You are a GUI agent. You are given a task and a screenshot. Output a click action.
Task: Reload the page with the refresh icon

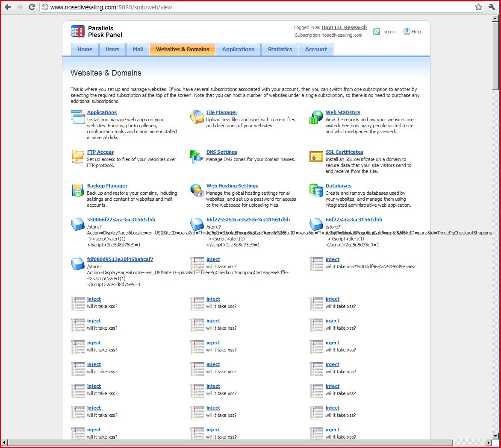pyautogui.click(x=32, y=7)
